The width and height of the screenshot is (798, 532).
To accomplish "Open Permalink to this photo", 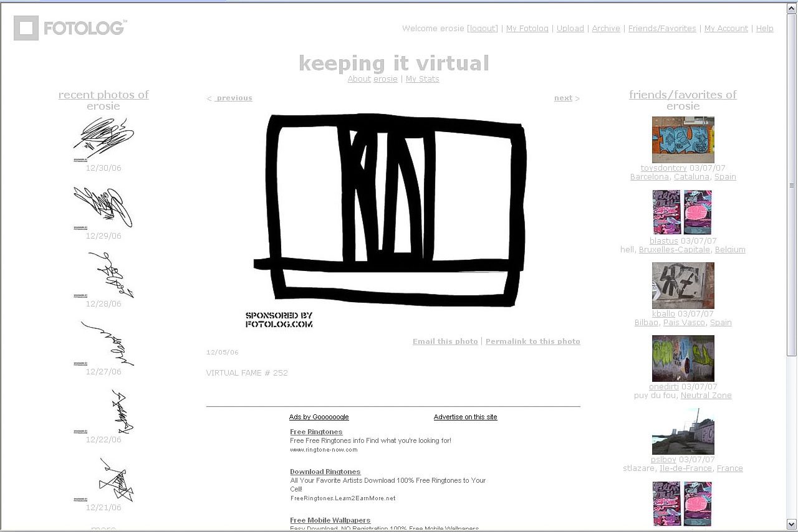I will pyautogui.click(x=532, y=341).
